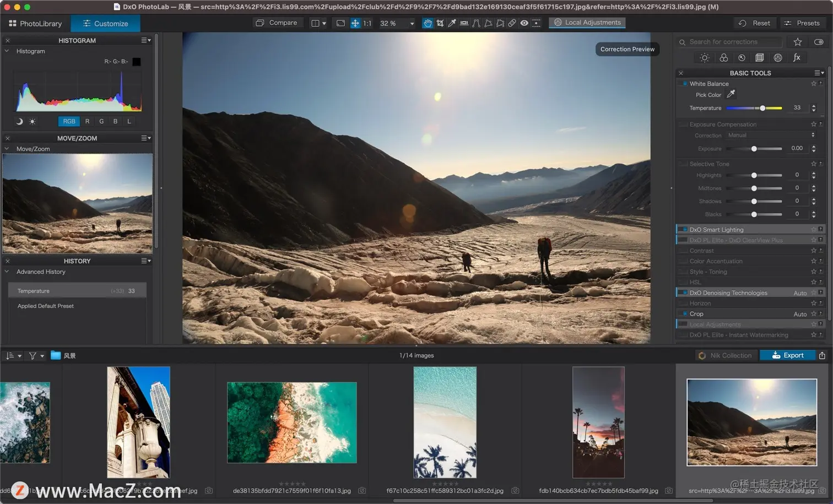This screenshot has height=504, width=833.
Task: Click the Export button
Action: (788, 355)
